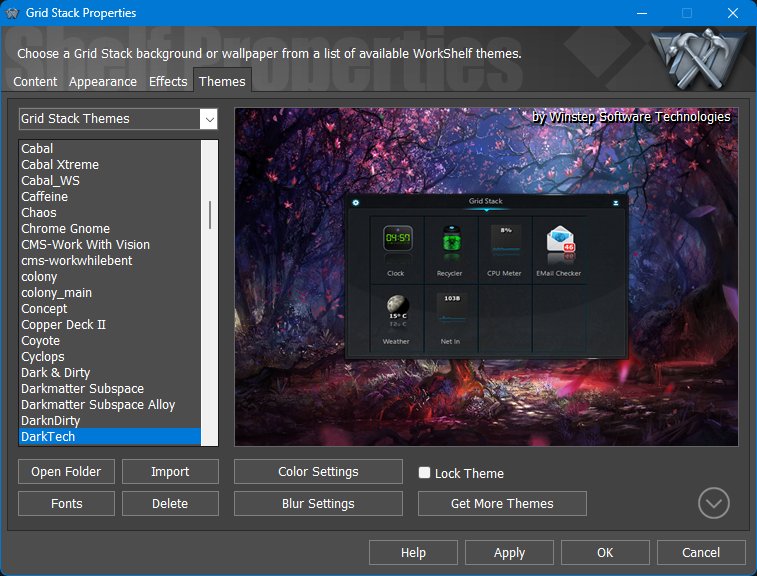Viewport: 757px width, 576px height.
Task: Minimize the Grid Stack Properties window
Action: (x=642, y=13)
